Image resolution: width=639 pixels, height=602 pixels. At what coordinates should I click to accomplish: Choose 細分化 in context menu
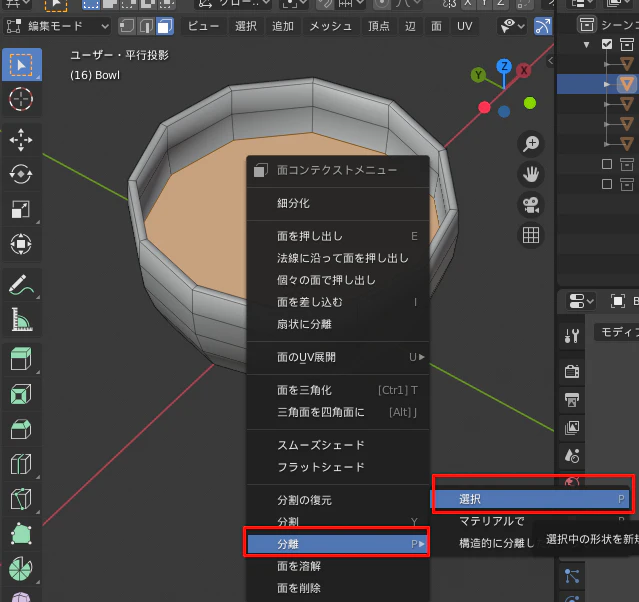pyautogui.click(x=337, y=203)
